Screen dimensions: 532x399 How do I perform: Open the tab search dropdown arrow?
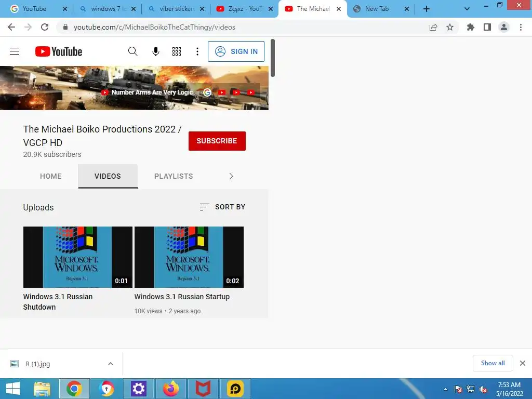point(467,9)
